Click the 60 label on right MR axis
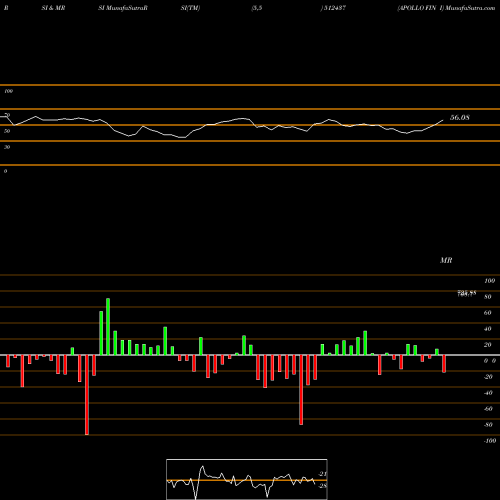The width and height of the screenshot is (500, 500). click(x=488, y=313)
